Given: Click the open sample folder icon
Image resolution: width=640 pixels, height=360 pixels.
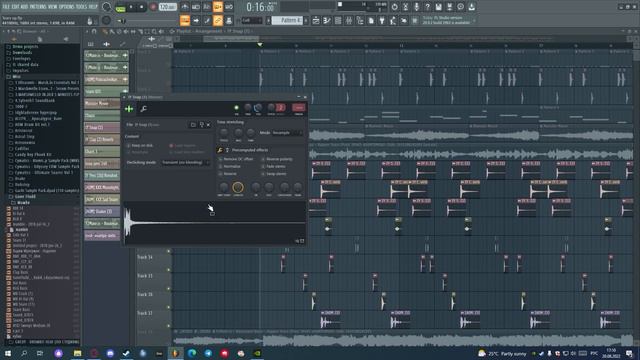Looking at the screenshot, I should click(193, 125).
